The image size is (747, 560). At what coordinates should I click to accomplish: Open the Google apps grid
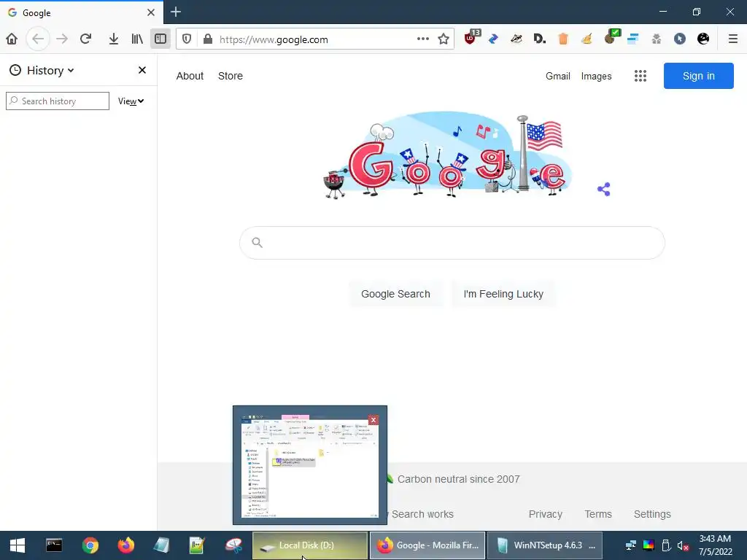[x=640, y=76]
